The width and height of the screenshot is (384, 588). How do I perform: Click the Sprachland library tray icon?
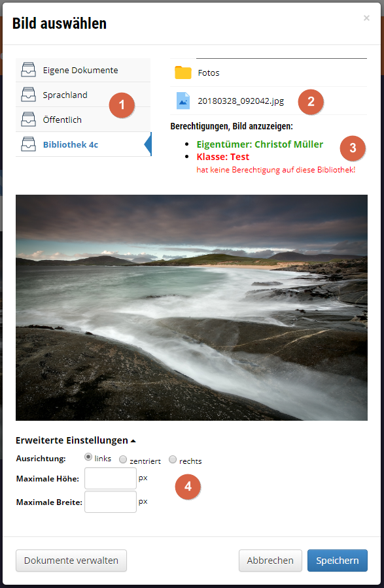click(x=29, y=95)
